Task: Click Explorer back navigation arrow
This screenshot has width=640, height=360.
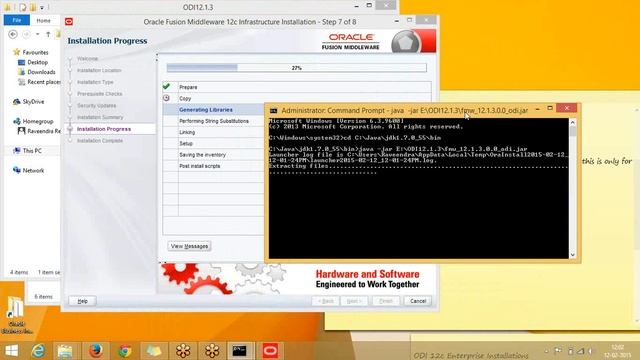Action: (x=13, y=34)
